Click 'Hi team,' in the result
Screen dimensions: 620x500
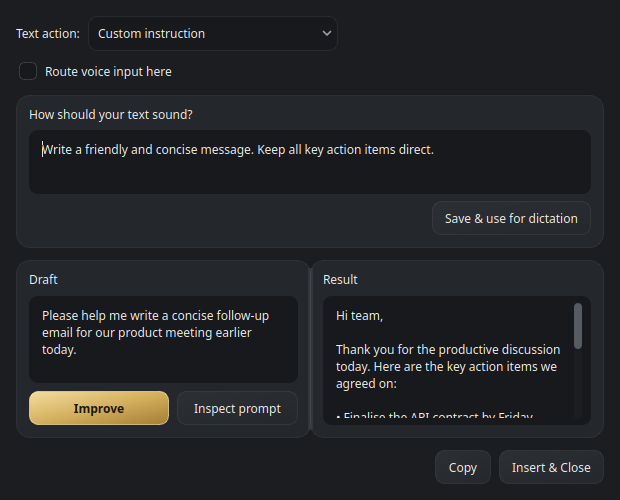(359, 315)
